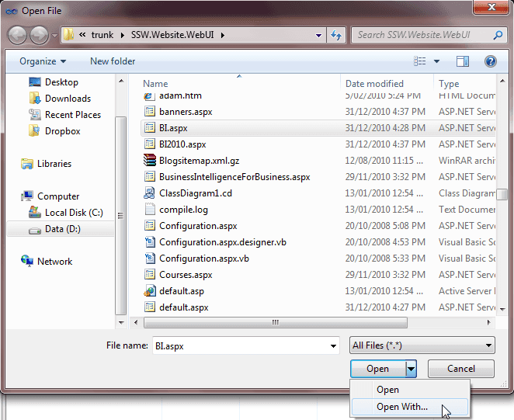Sort by the Date modified column header
The width and height of the screenshot is (514, 420).
point(374,84)
